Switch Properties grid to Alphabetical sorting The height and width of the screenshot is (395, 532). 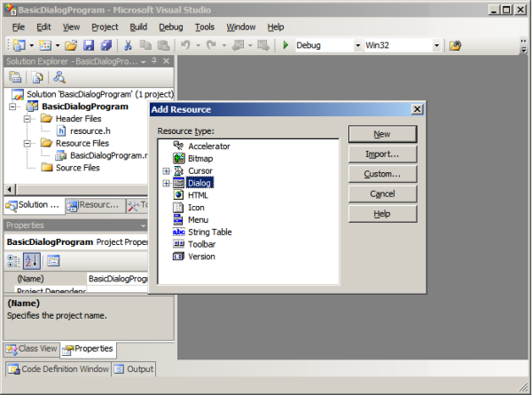[32, 261]
